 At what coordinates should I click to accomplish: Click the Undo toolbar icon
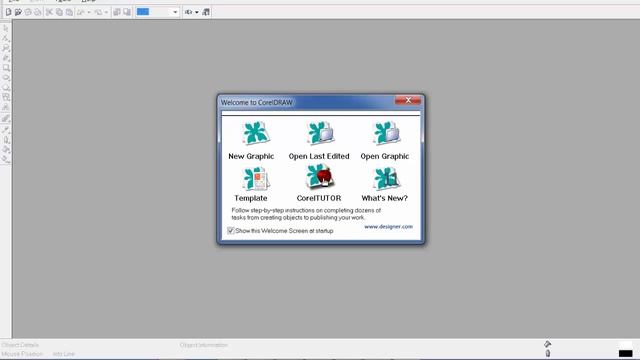(x=81, y=12)
